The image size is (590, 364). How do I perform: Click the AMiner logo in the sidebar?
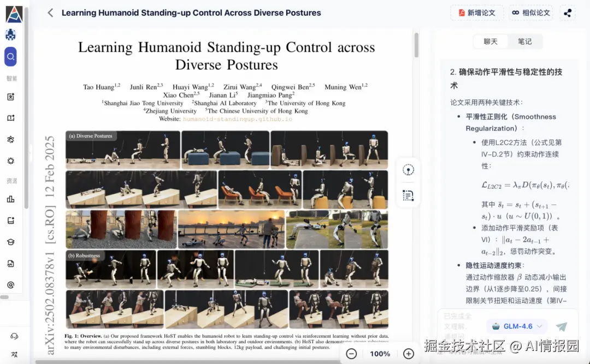point(14,14)
